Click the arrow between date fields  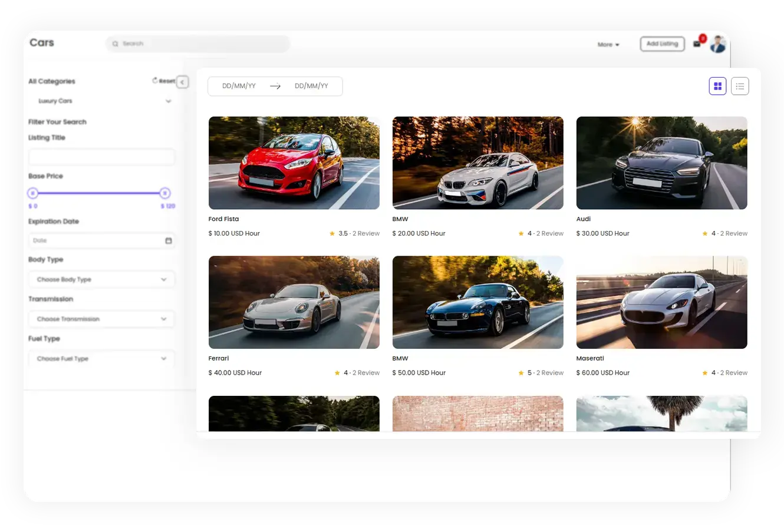point(275,86)
